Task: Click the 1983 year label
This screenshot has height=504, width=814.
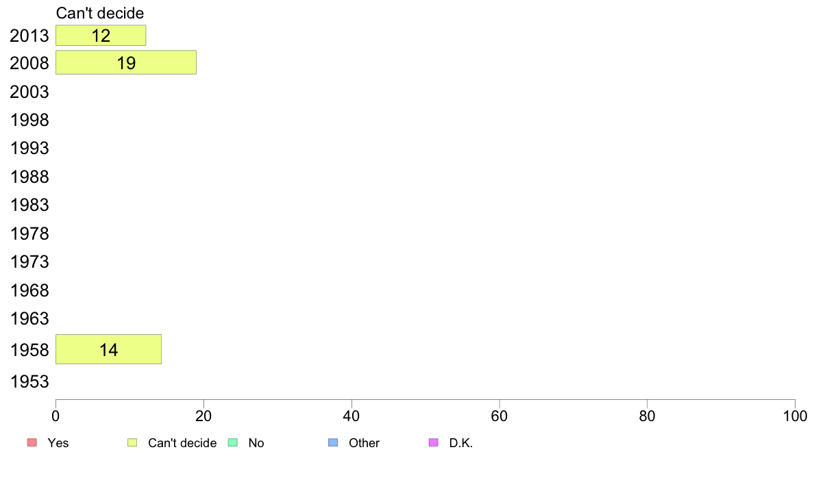Action: [x=29, y=205]
